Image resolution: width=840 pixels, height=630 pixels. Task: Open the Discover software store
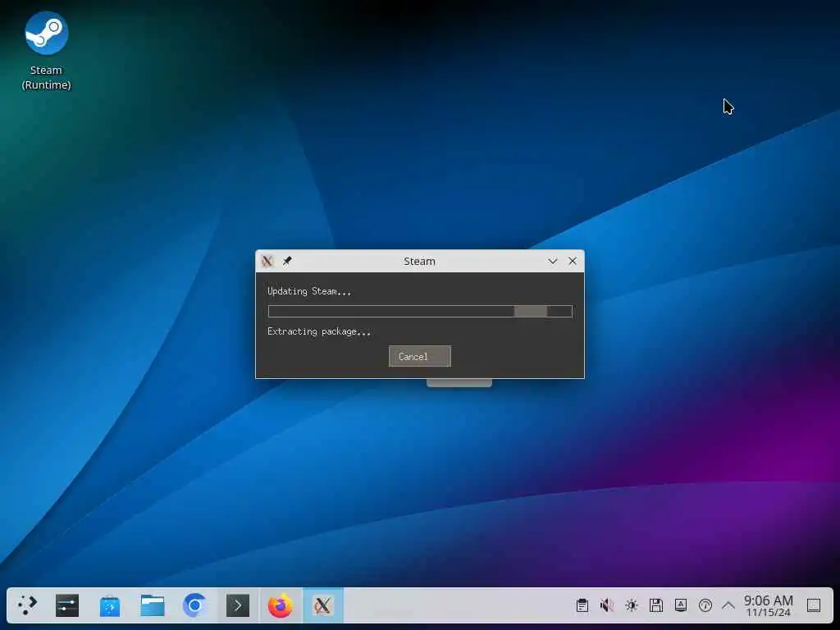(110, 606)
